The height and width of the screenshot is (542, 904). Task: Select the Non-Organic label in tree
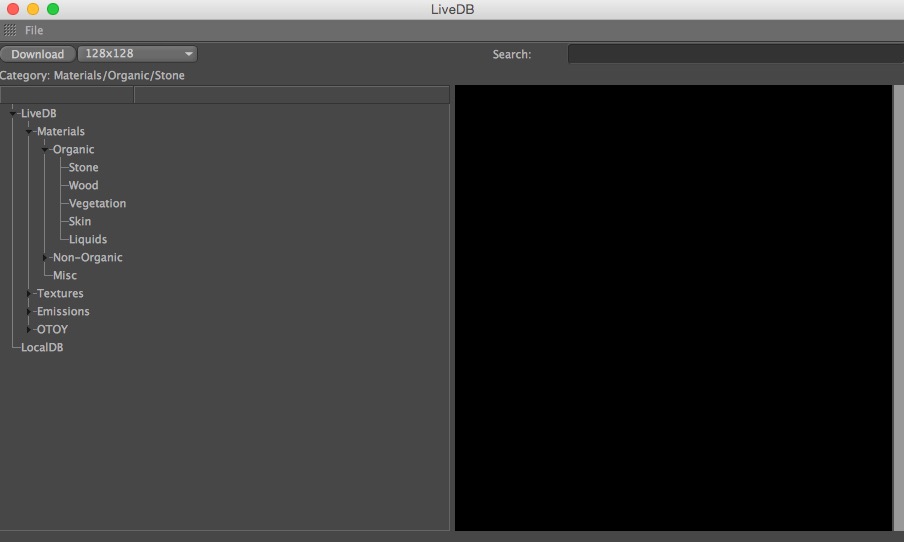pos(88,257)
